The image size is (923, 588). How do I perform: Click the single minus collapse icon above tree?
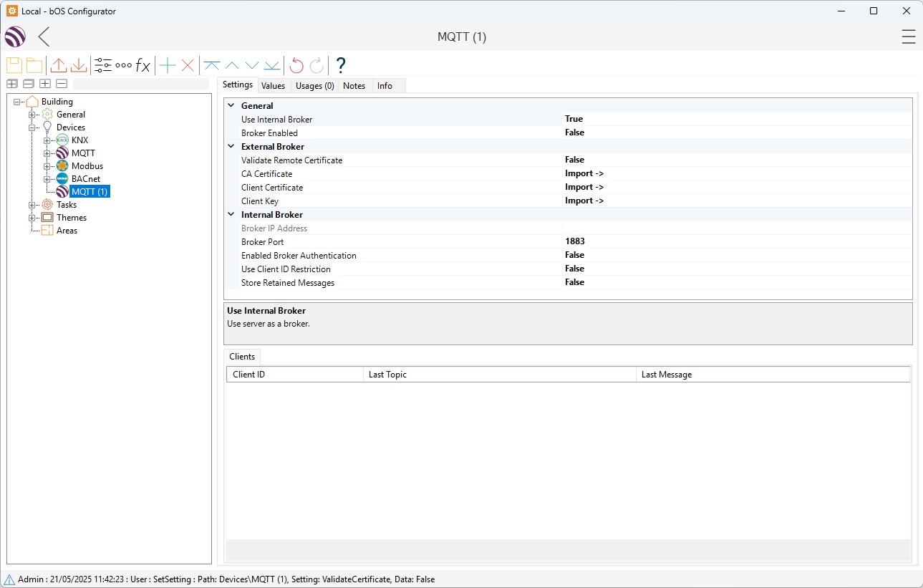(x=62, y=84)
